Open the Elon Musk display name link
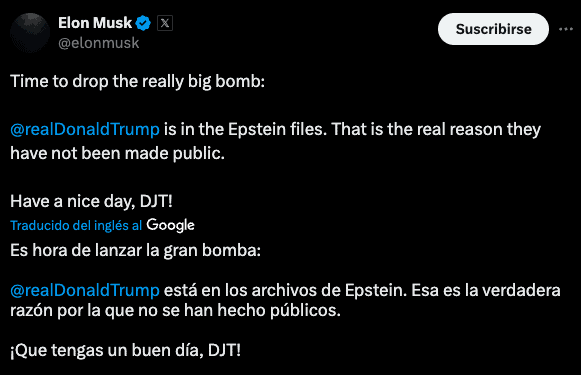The height and width of the screenshot is (375, 581). [x=95, y=23]
